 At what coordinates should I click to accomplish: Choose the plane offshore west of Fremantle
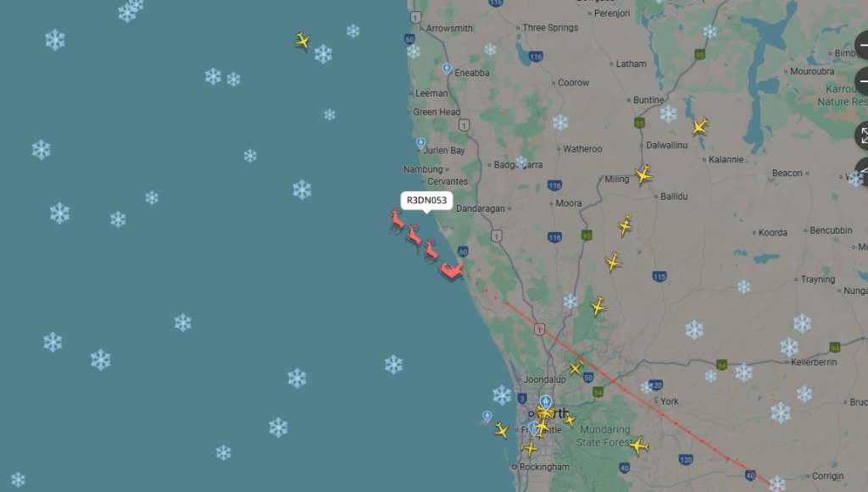(502, 430)
